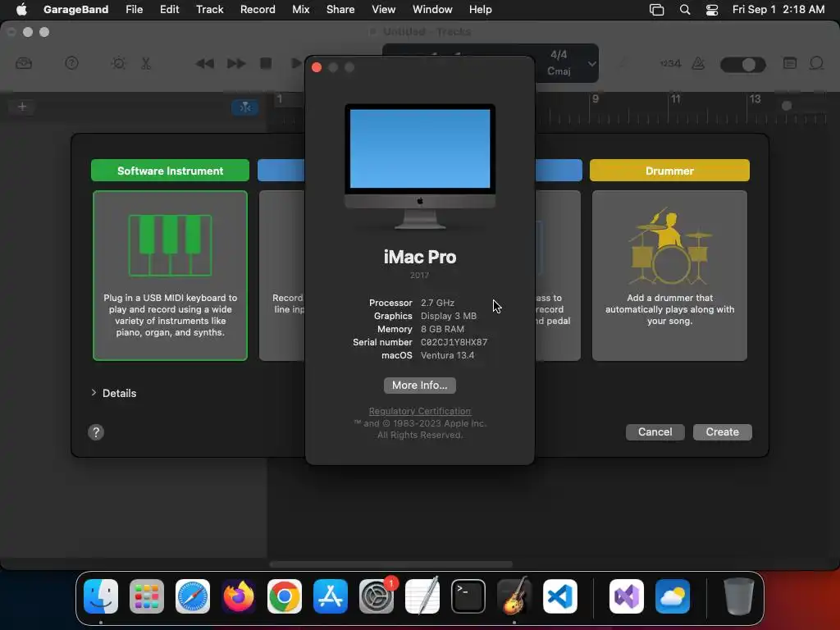The image size is (840, 630).
Task: Open Terminal from the Dock
Action: point(468,596)
